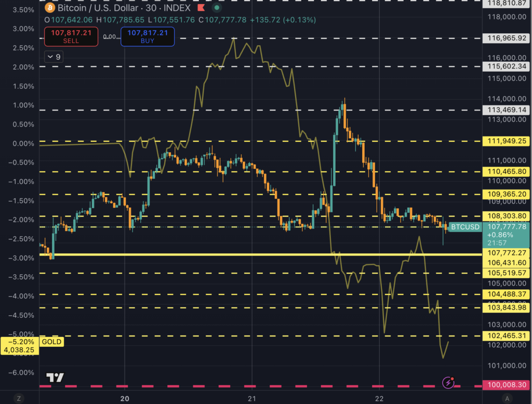Click INDEX in the chart title to change exchange
Viewport: 532px width, 404px height.
[x=178, y=8]
